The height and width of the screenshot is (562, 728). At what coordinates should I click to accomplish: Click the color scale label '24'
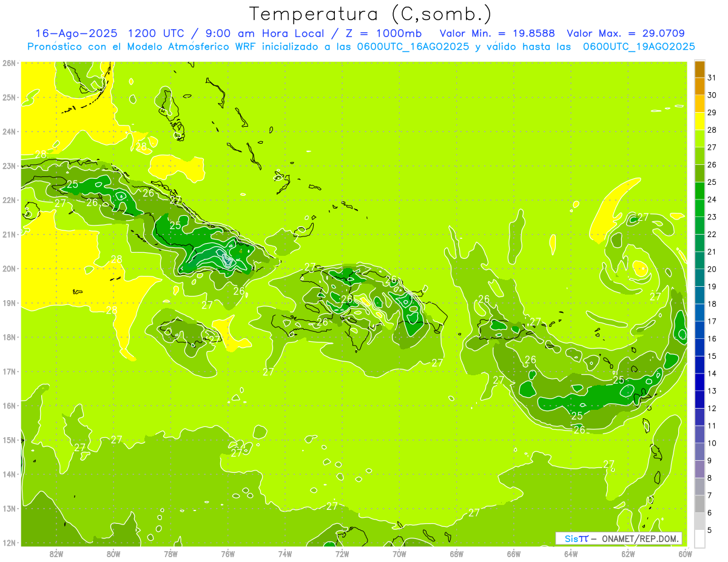click(712, 199)
